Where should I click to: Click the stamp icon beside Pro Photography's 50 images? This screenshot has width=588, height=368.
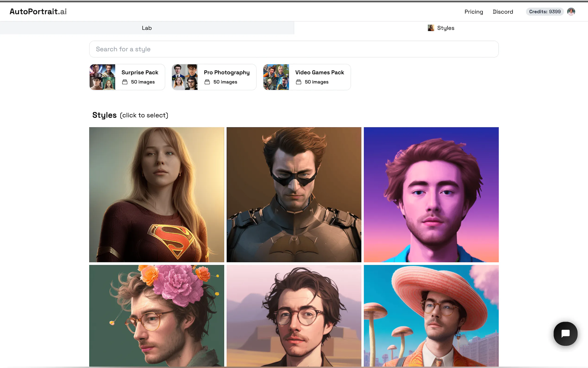coord(207,82)
